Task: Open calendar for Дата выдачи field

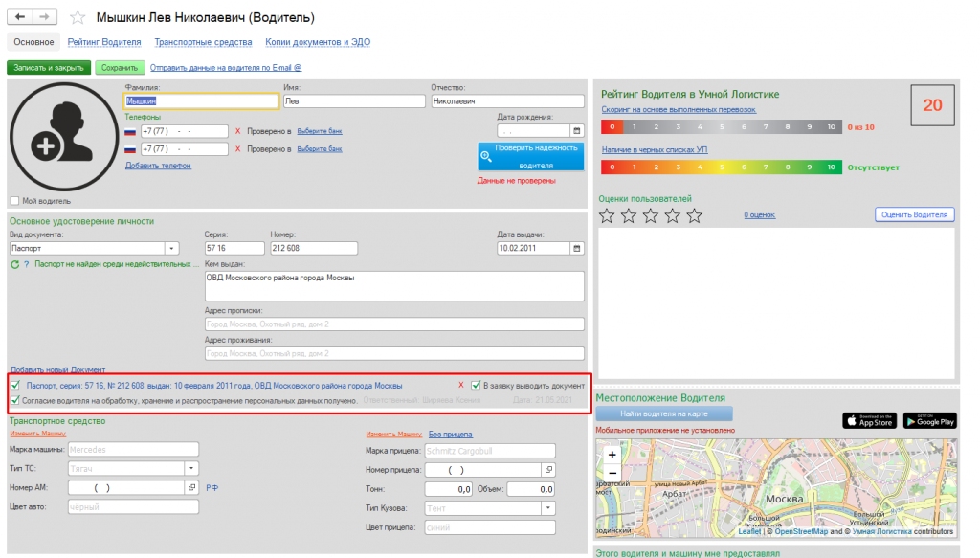Action: coord(577,248)
